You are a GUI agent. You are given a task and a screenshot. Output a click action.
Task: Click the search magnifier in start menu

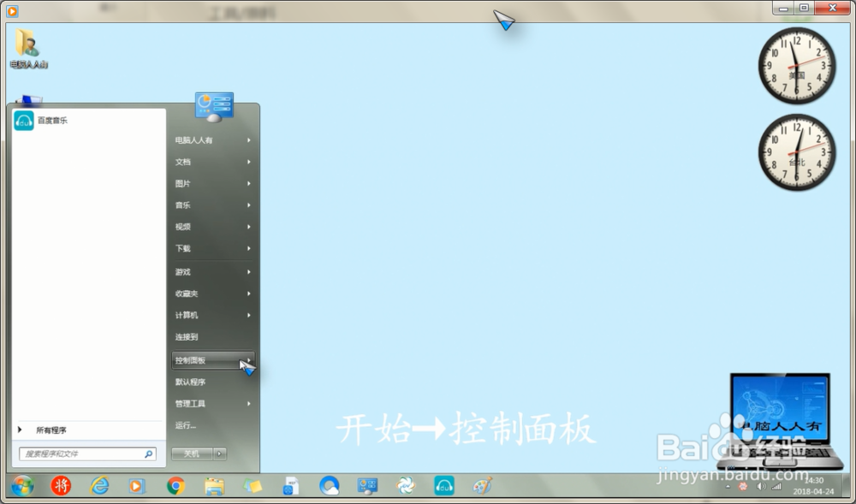click(148, 454)
